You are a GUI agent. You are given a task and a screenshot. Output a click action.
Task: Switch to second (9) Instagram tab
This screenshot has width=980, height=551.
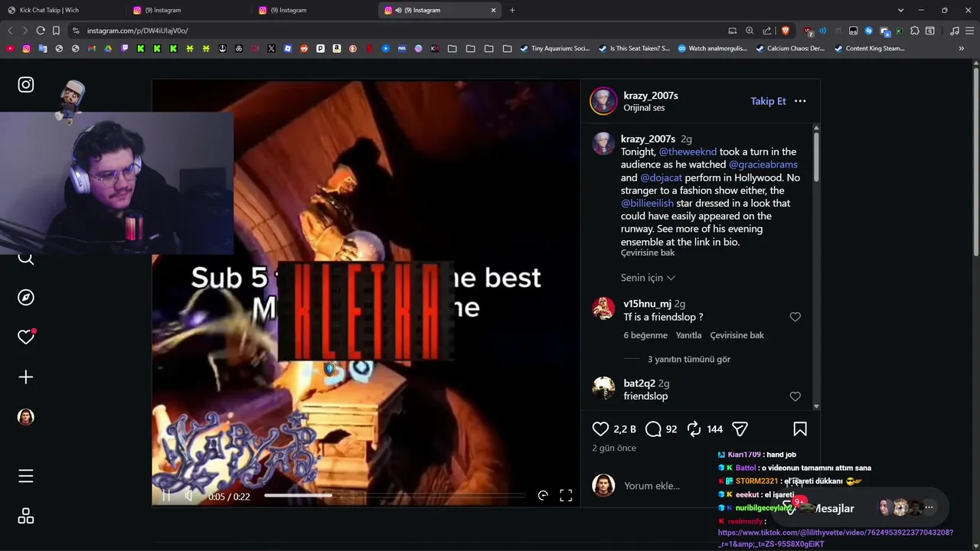point(314,10)
